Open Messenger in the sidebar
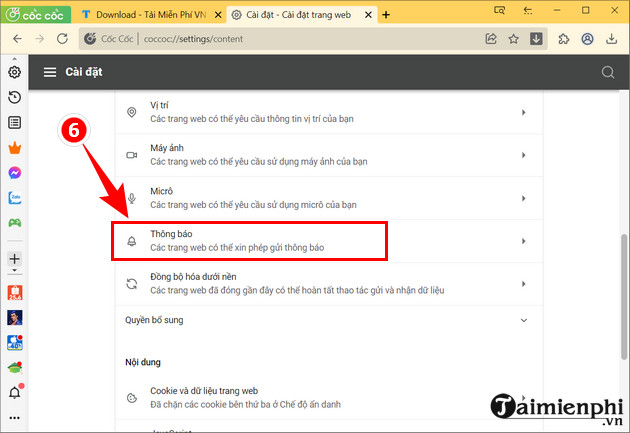The image size is (630, 433). click(x=14, y=173)
